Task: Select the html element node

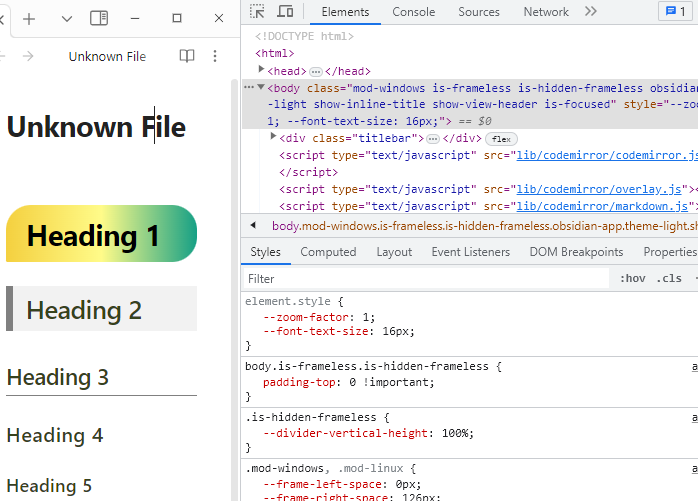Action: pyautogui.click(x=275, y=53)
